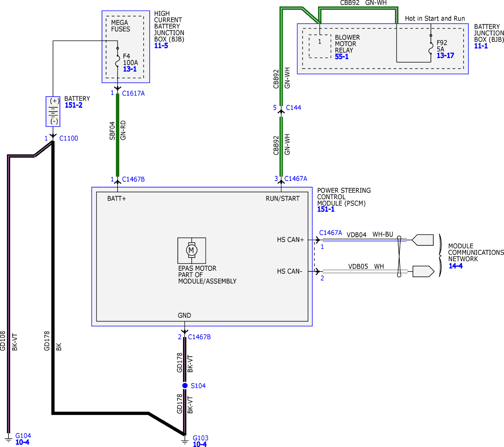Click the HS CAN+ network arrow connector shape

pyautogui.click(x=422, y=240)
